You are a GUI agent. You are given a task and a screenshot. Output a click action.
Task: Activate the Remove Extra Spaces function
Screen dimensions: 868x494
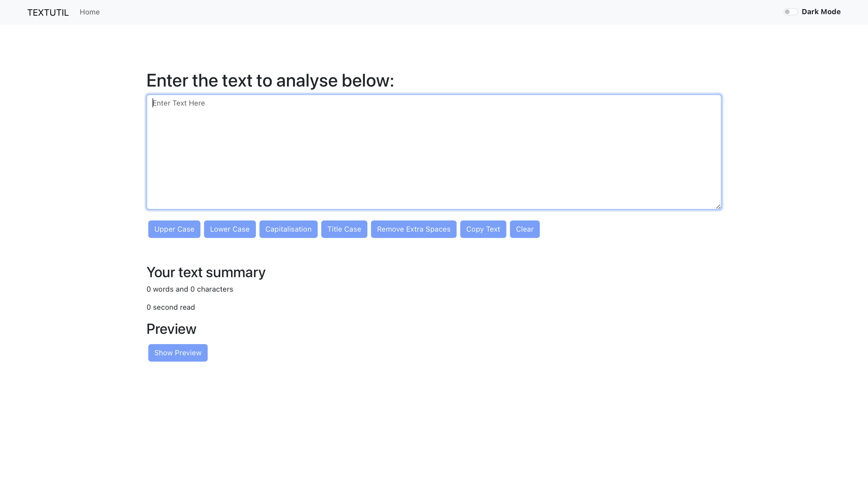pyautogui.click(x=413, y=229)
